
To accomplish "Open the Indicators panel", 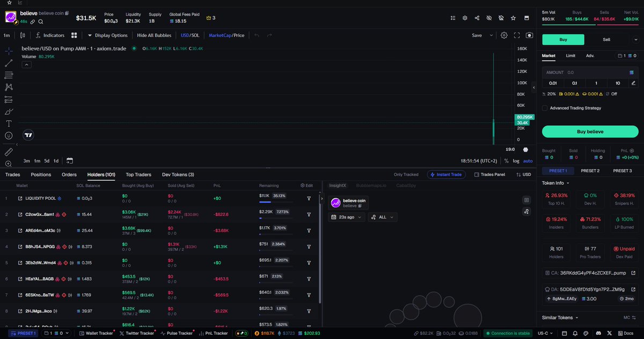I will pos(50,35).
